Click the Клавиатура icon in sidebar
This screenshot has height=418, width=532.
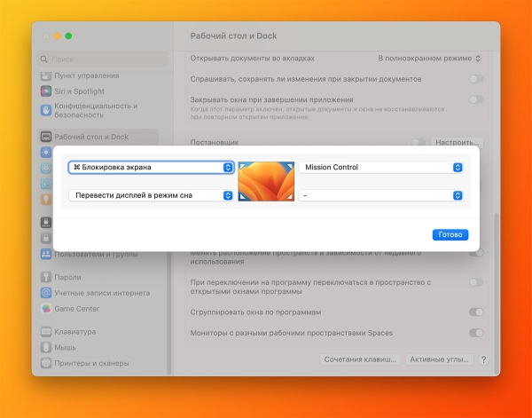[46, 331]
